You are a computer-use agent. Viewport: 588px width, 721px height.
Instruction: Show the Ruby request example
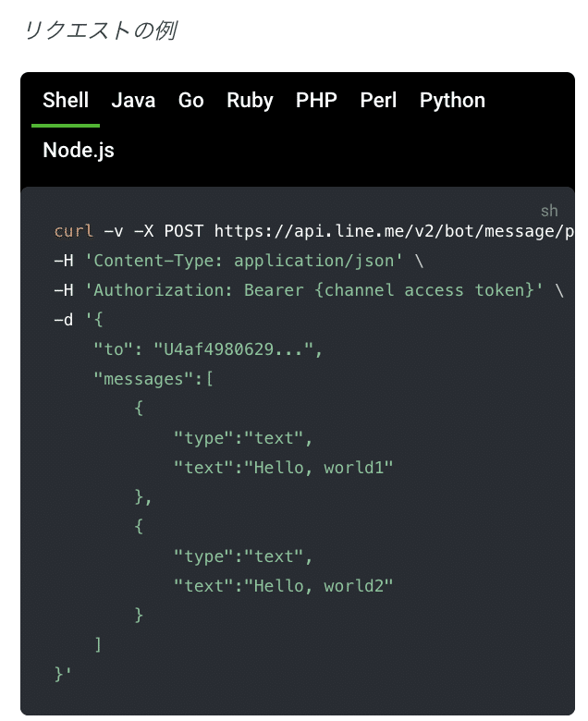(250, 101)
